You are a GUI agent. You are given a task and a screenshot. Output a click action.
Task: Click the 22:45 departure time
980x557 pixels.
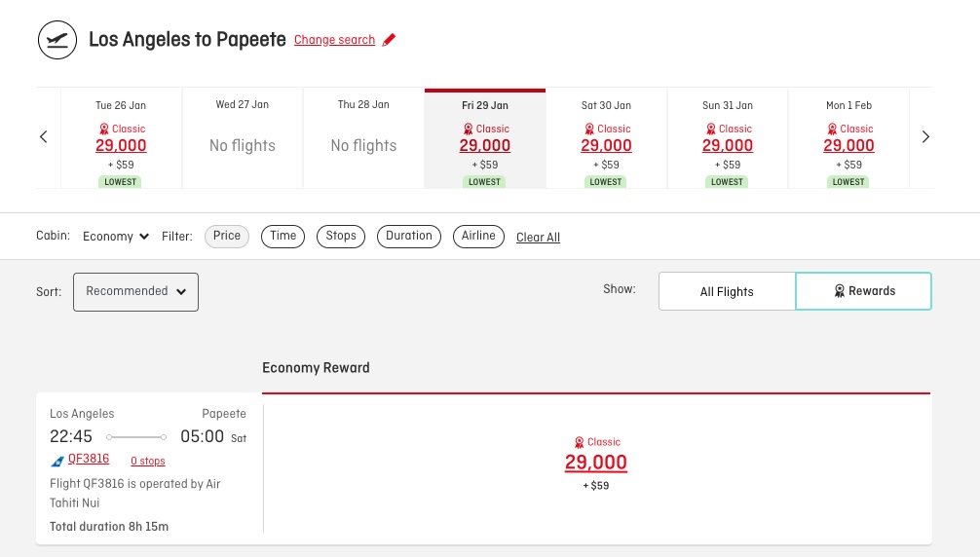[70, 436]
